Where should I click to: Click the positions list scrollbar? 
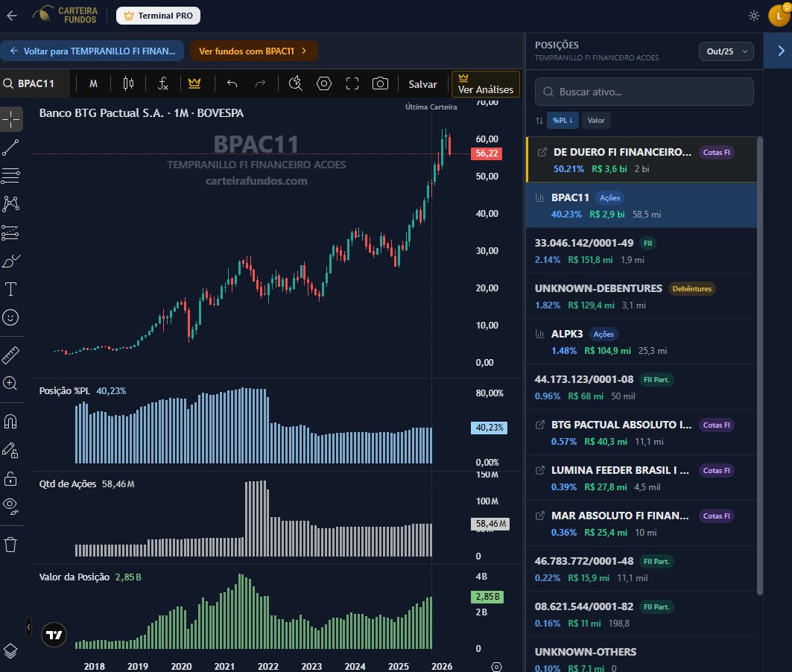760,366
